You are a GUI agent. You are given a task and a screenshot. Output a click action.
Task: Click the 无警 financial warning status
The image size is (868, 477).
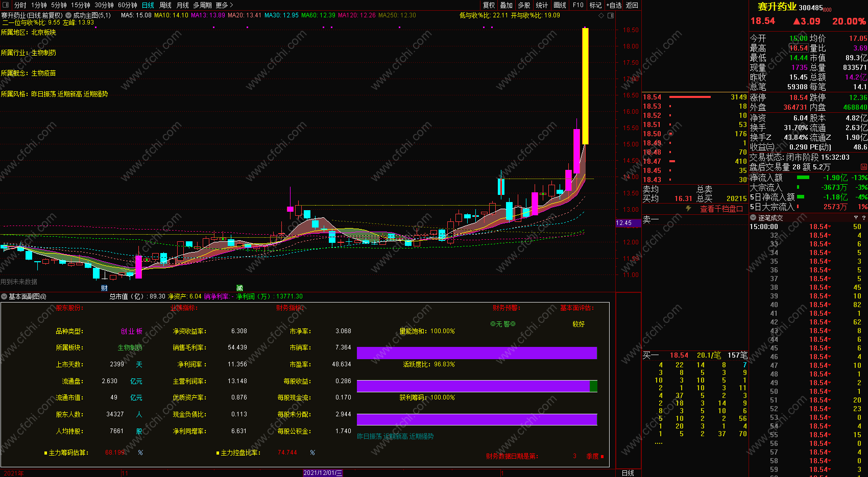503,324
